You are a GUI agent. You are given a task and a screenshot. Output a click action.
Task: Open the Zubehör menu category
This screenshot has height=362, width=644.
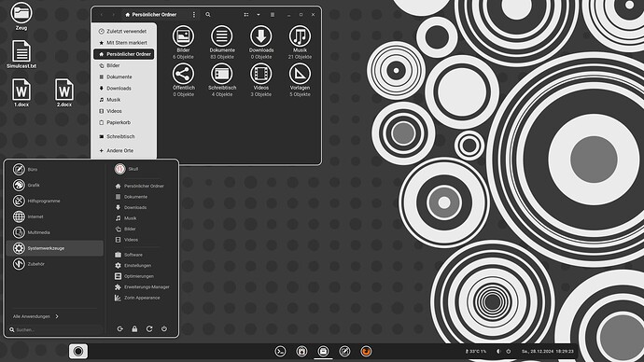(x=55, y=264)
